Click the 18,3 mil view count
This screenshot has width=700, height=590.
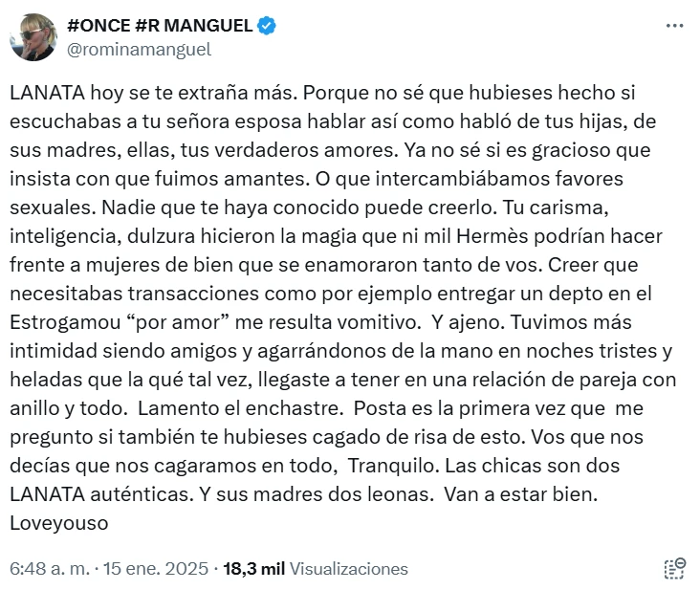click(253, 569)
